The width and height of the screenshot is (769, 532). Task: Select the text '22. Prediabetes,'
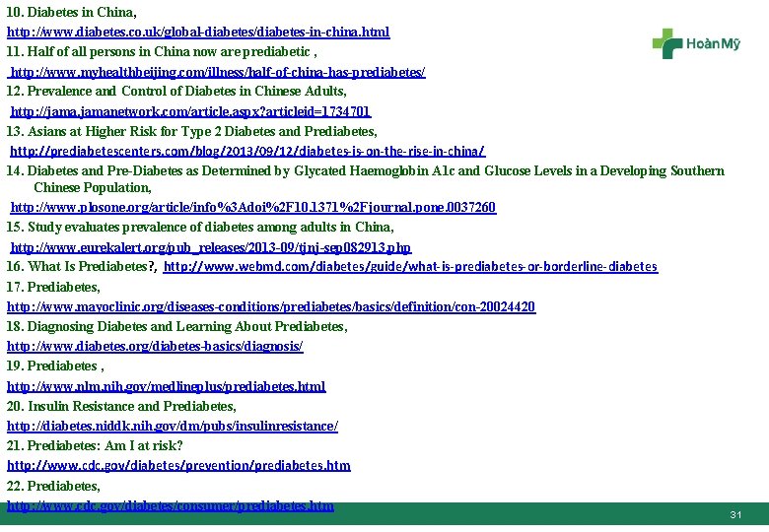53,486
